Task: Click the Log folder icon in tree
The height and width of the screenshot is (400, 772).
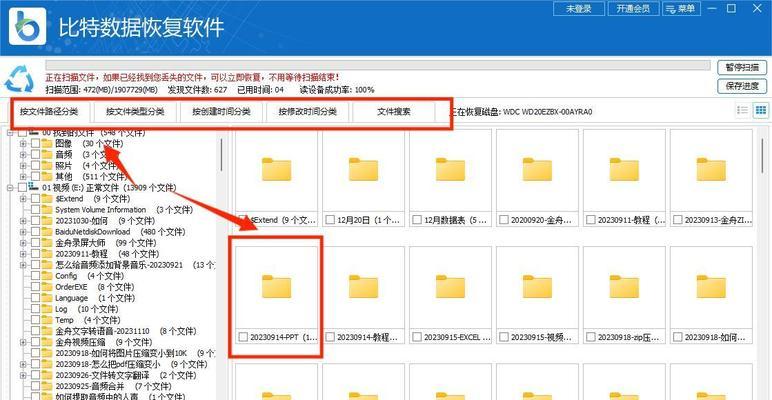Action: pos(47,309)
